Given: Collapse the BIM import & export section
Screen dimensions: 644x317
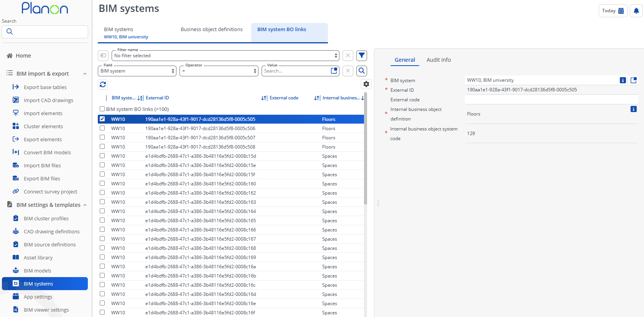Looking at the screenshot, I should point(85,74).
